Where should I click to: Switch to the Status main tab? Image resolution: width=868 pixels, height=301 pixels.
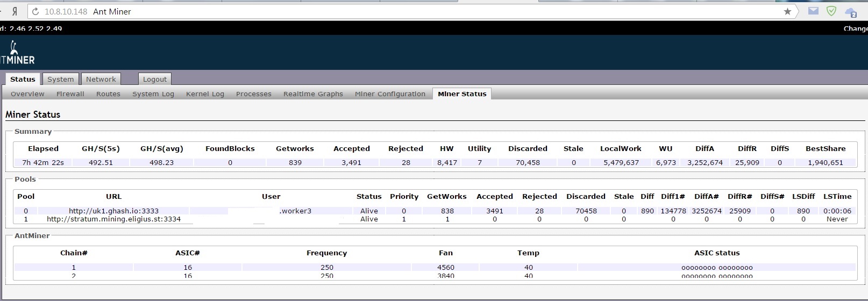(x=23, y=79)
